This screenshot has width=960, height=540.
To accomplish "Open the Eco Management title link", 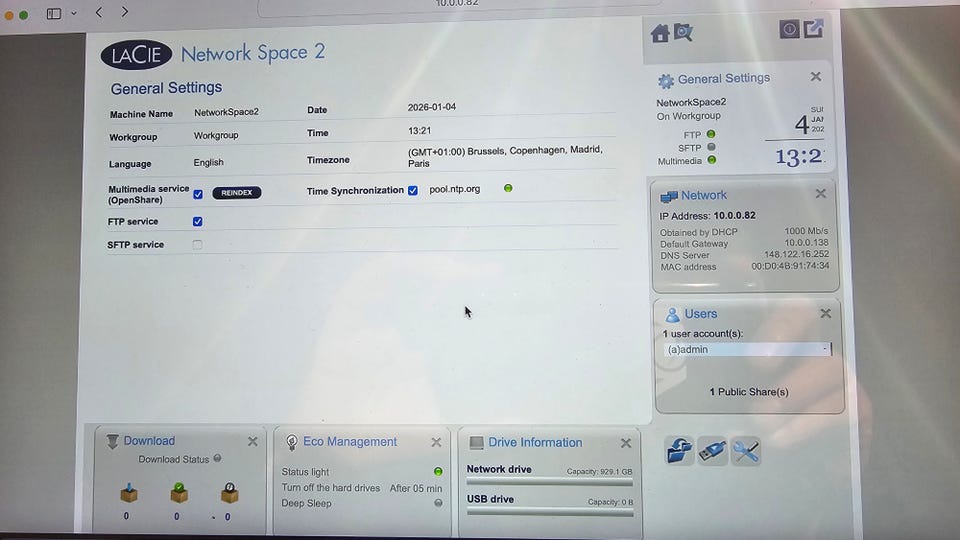I will coord(350,441).
